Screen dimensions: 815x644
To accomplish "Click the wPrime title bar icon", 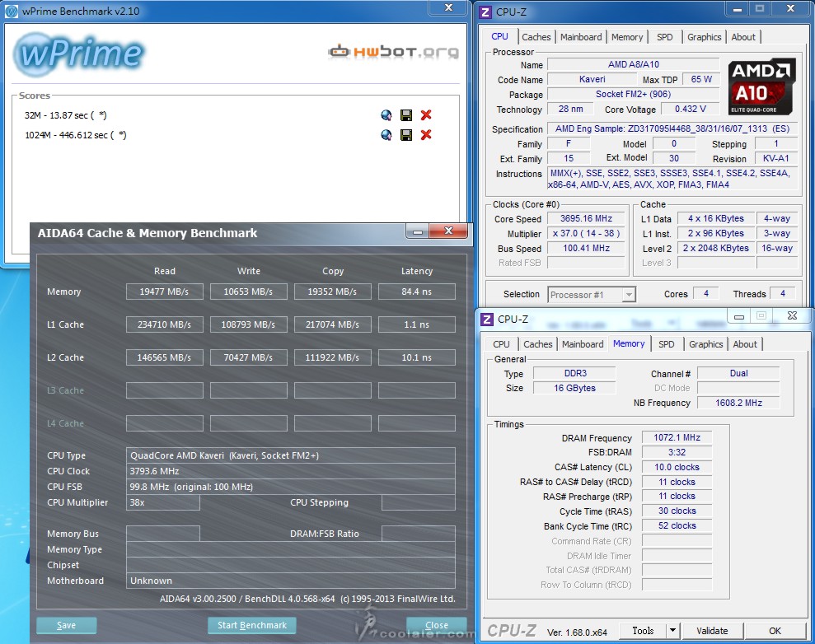I will tap(12, 12).
